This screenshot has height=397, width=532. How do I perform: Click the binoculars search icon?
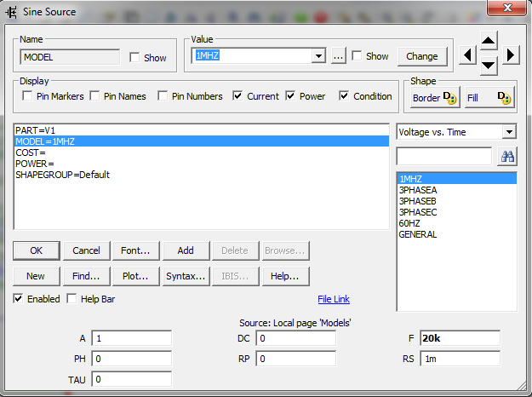pos(507,157)
